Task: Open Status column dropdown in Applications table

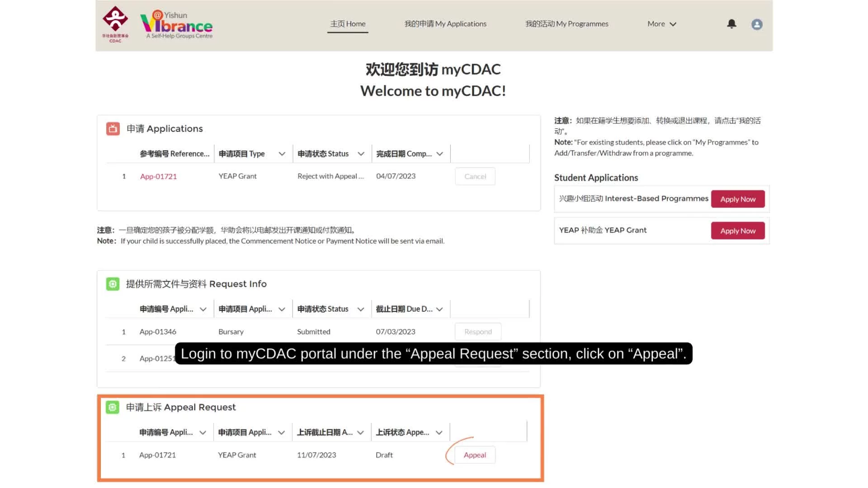Action: tap(361, 154)
